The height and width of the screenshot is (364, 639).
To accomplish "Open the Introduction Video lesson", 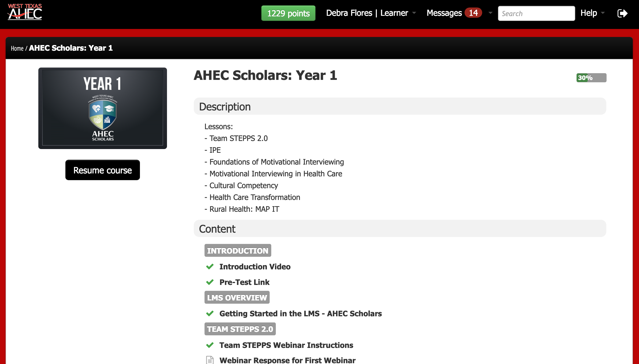I will [x=255, y=266].
